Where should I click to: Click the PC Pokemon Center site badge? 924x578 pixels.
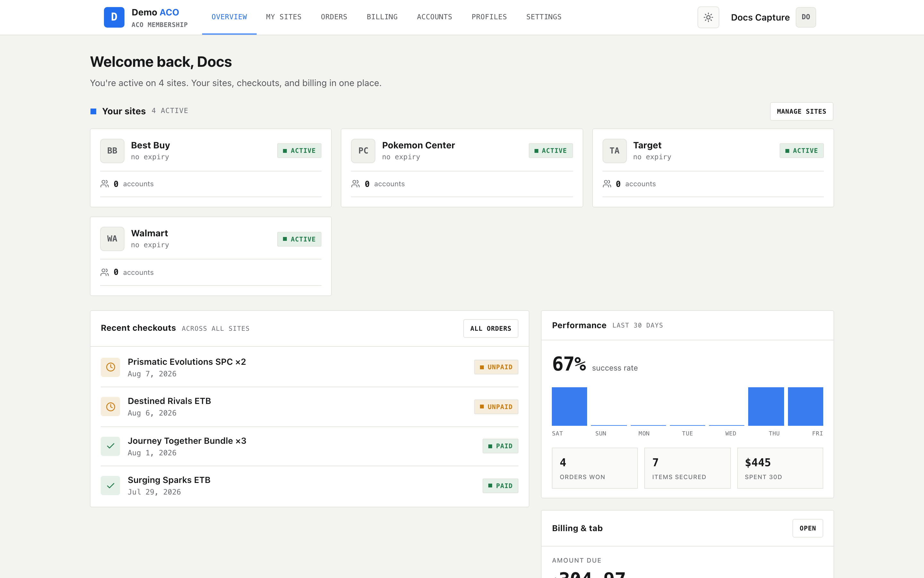(363, 151)
